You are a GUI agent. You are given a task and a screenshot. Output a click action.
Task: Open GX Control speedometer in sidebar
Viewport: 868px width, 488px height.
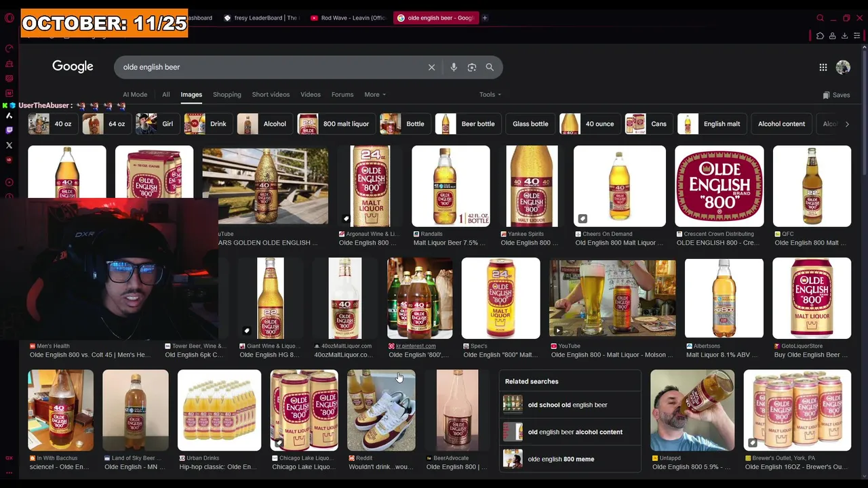[9, 49]
